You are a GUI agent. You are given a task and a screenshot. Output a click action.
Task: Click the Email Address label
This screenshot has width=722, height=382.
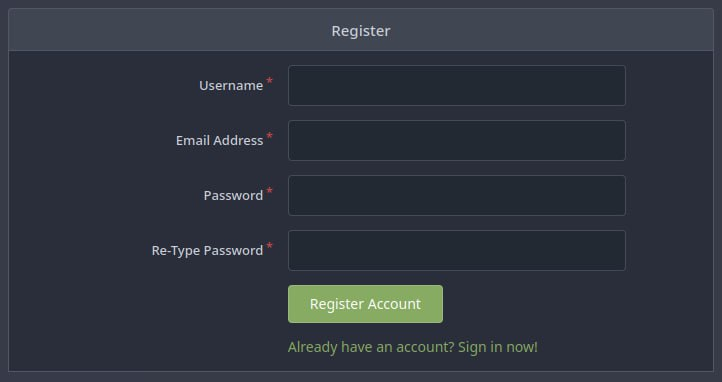pyautogui.click(x=220, y=140)
